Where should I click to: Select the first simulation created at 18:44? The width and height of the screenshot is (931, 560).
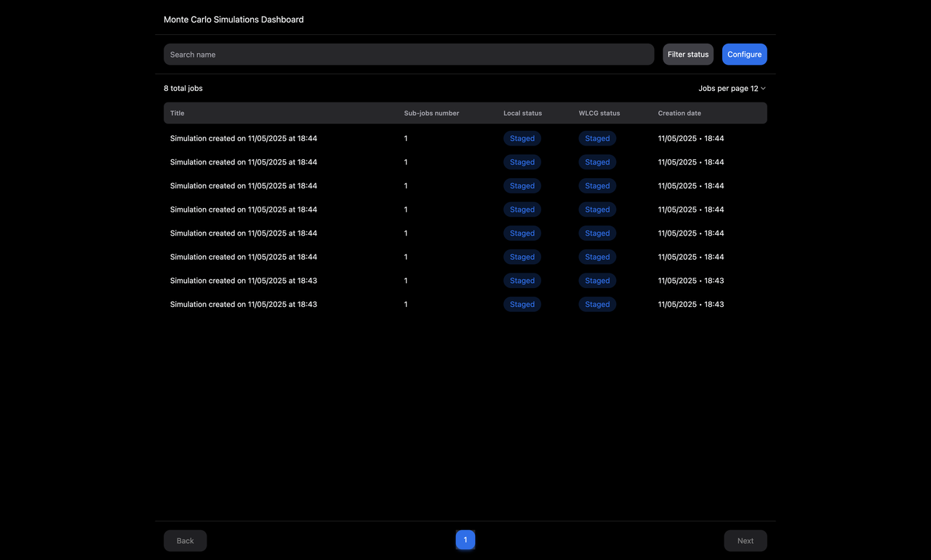(244, 138)
